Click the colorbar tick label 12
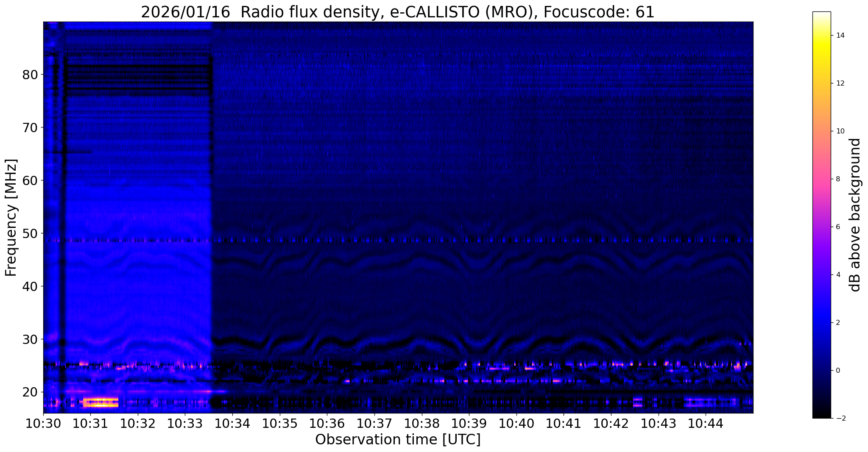The height and width of the screenshot is (452, 868). [840, 83]
